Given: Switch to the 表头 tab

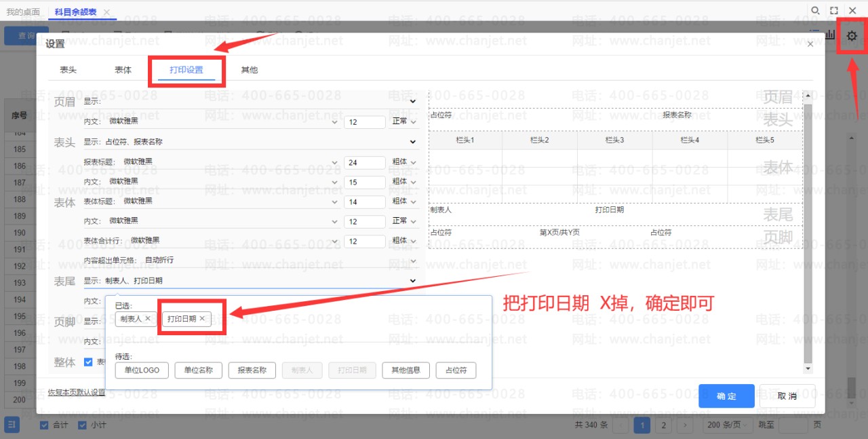Looking at the screenshot, I should pyautogui.click(x=68, y=70).
